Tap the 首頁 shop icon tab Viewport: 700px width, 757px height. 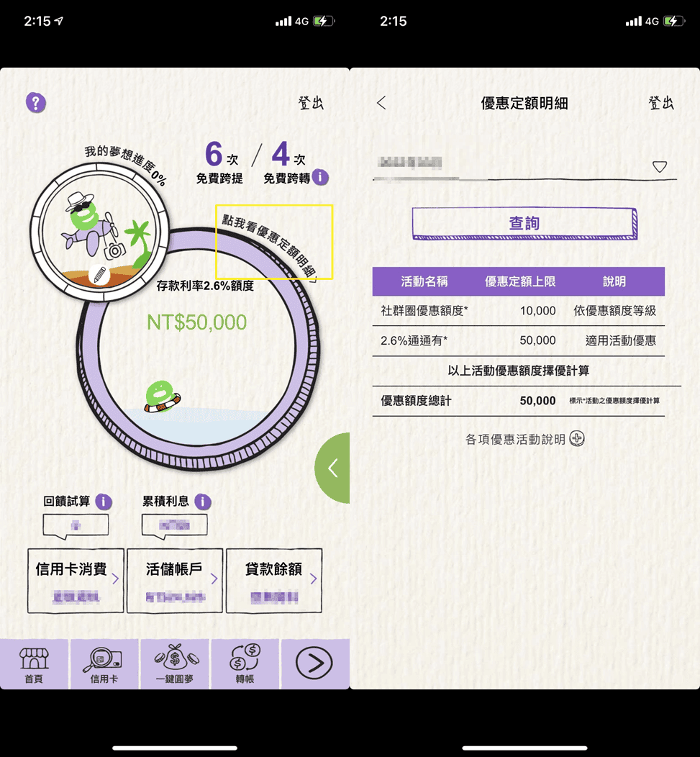click(34, 664)
